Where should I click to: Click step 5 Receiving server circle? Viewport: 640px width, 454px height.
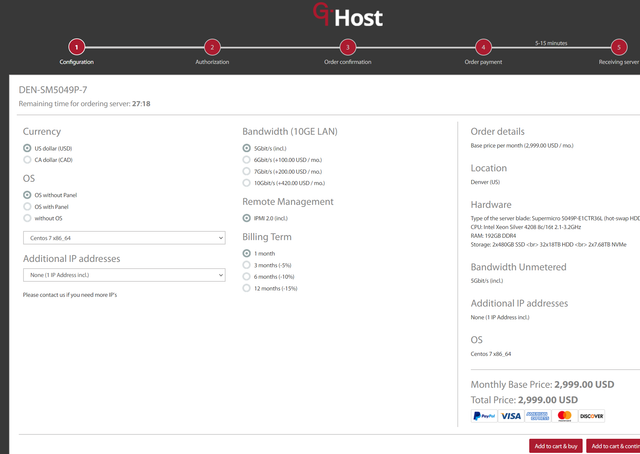click(618, 47)
